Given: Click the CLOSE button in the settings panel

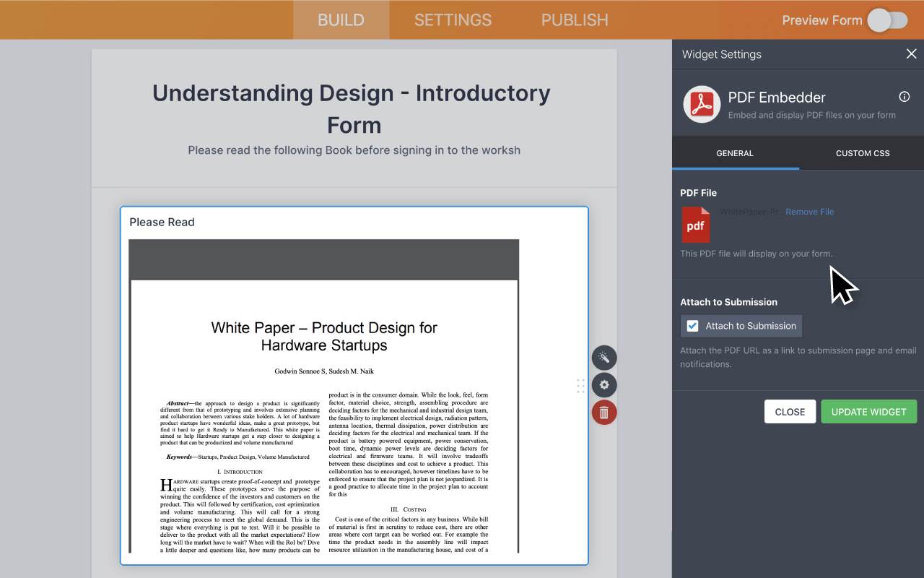Looking at the screenshot, I should [790, 411].
